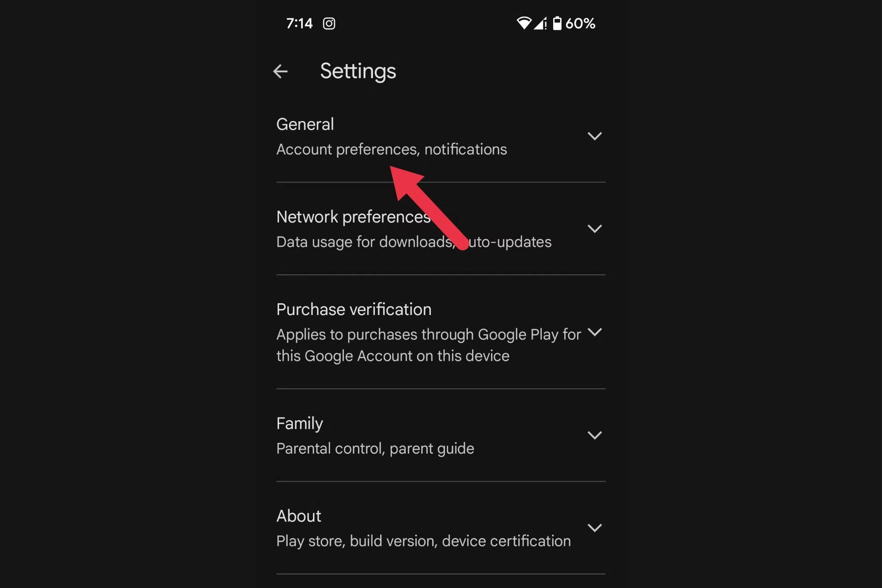Tap the cellular signal icon
Viewport: 882px width, 588px height.
pos(540,24)
